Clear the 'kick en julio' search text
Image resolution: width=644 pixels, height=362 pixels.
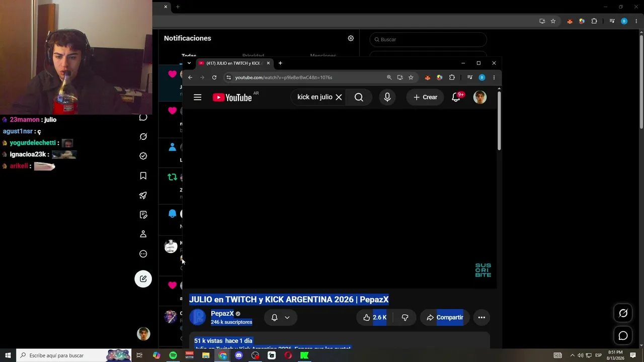pos(339,98)
